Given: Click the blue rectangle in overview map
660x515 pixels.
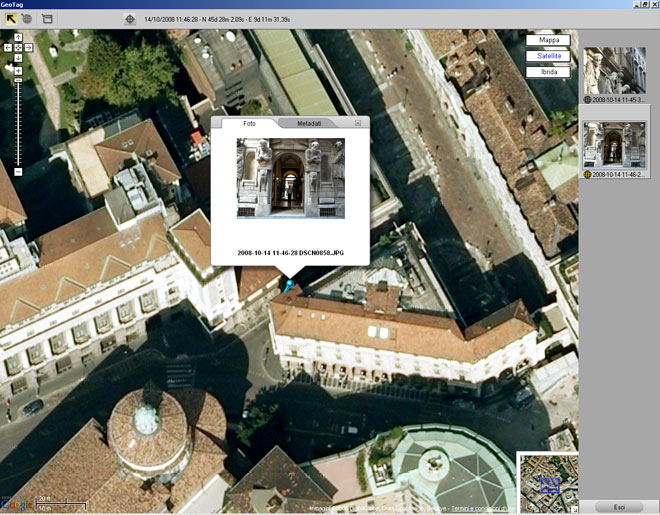Looking at the screenshot, I should (550, 485).
